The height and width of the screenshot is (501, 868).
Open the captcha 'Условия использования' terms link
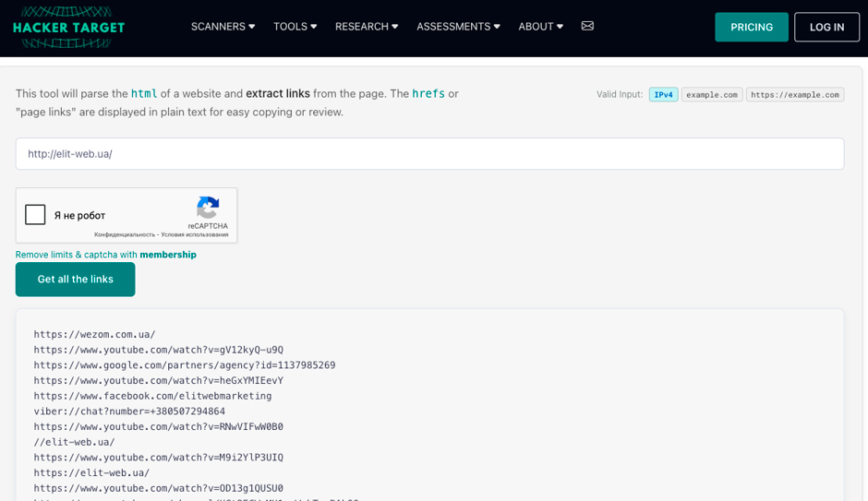pos(195,234)
